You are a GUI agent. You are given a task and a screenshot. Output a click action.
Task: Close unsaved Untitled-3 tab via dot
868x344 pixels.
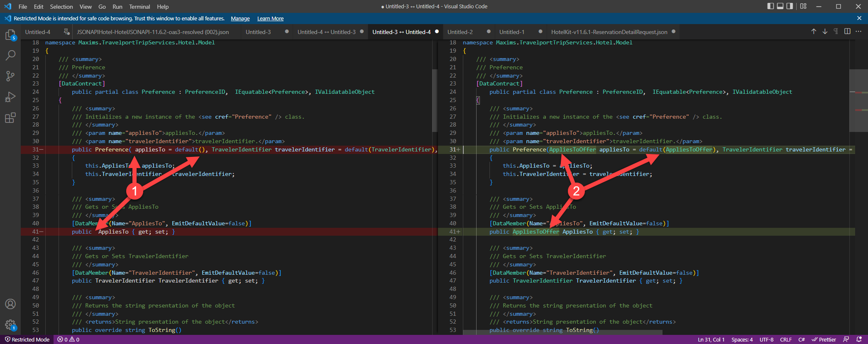287,32
